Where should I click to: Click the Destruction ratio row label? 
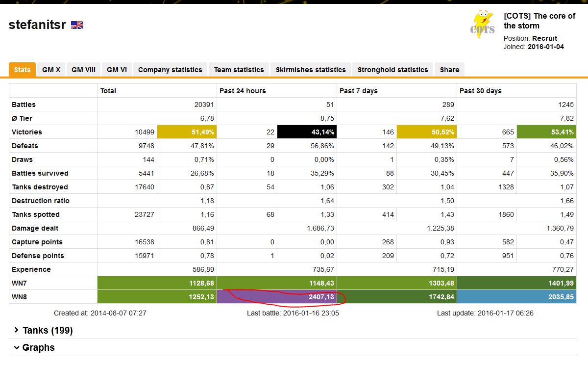(x=41, y=201)
